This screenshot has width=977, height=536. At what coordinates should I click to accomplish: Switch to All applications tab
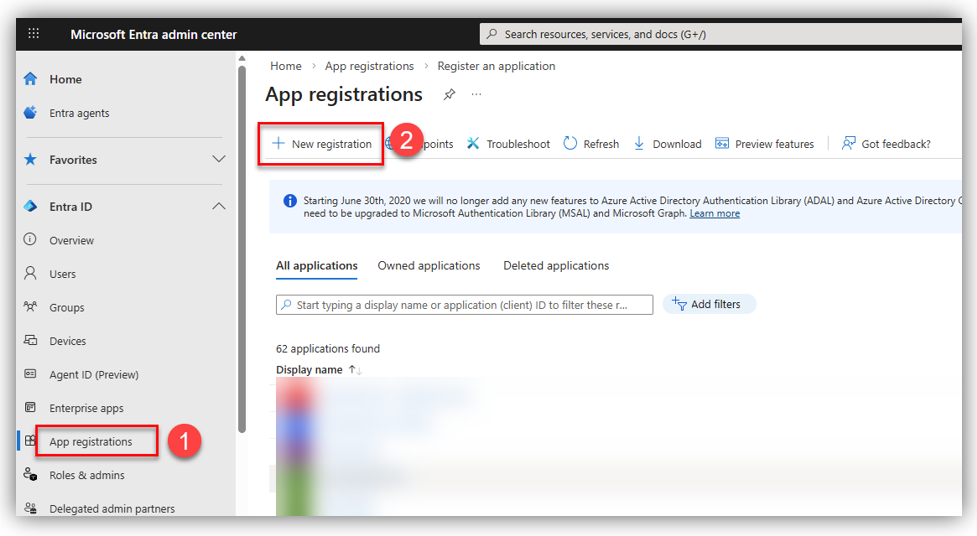[x=317, y=266]
